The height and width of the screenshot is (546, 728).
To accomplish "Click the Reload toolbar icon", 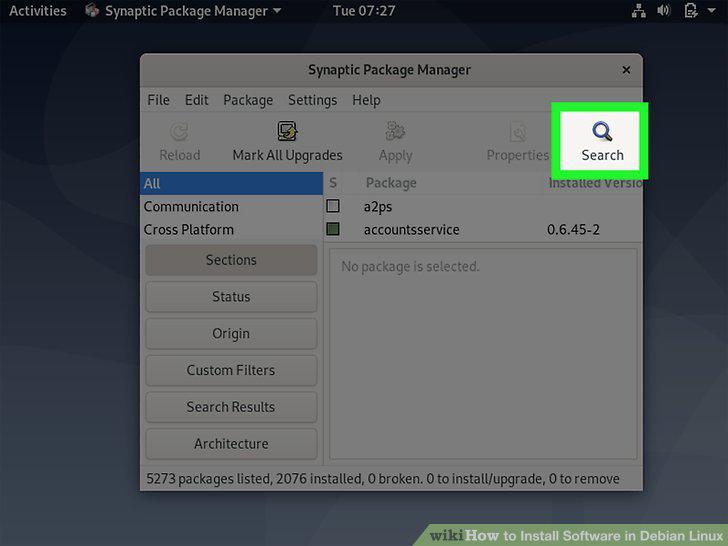I will click(179, 132).
